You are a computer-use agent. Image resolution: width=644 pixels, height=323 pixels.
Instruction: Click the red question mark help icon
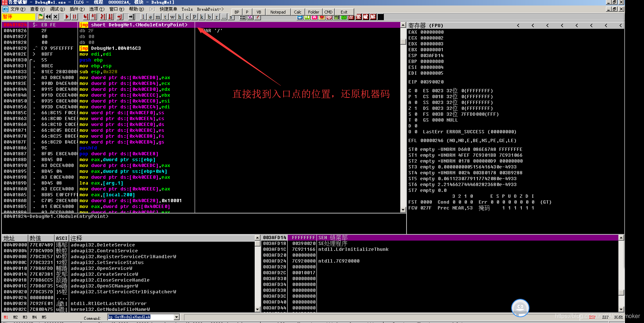click(258, 17)
